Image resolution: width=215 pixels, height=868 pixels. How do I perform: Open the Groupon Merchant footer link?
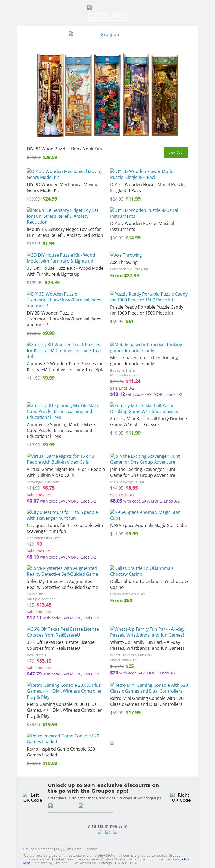(38, 849)
